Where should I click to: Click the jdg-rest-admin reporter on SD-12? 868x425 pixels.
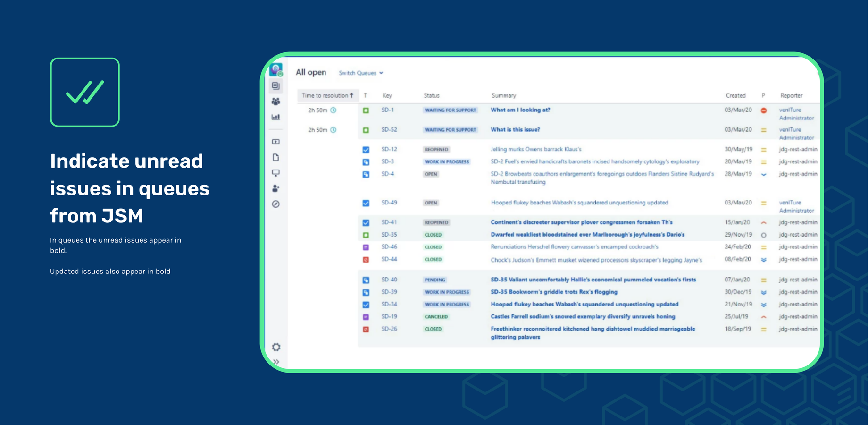point(798,149)
